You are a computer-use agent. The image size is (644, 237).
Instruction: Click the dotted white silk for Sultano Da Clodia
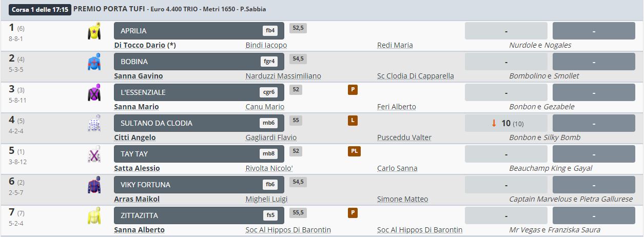(x=94, y=124)
